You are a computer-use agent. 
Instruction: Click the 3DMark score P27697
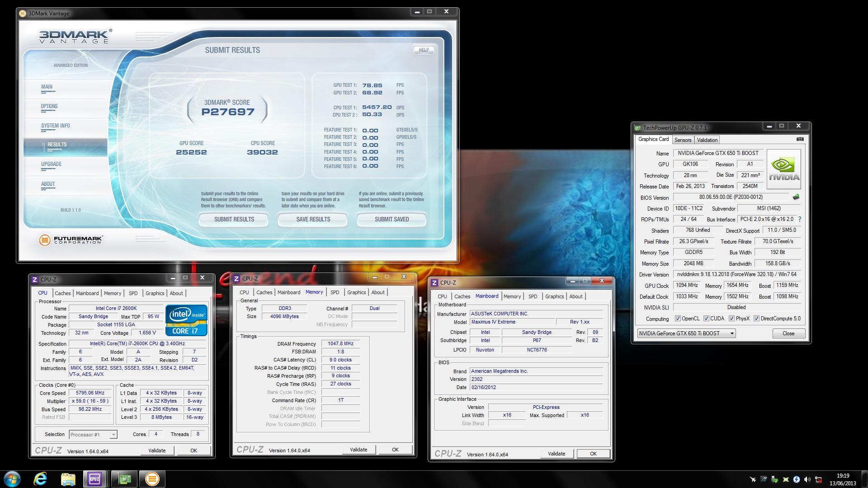pos(228,112)
